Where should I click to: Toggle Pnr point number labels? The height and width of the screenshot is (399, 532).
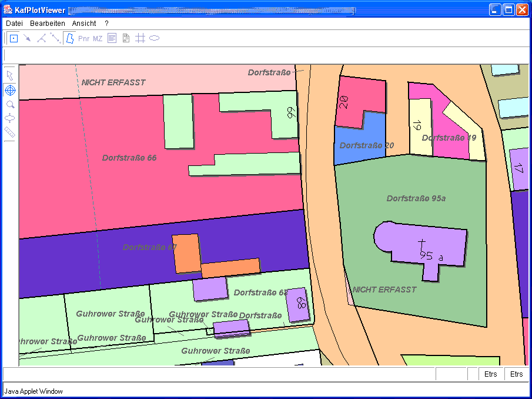(x=84, y=38)
